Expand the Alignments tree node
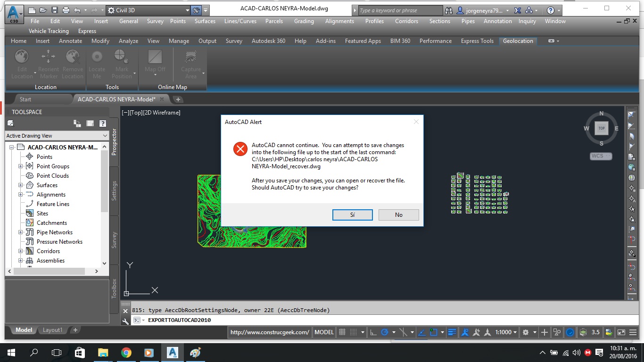Image resolution: width=644 pixels, height=362 pixels. coord(21,195)
